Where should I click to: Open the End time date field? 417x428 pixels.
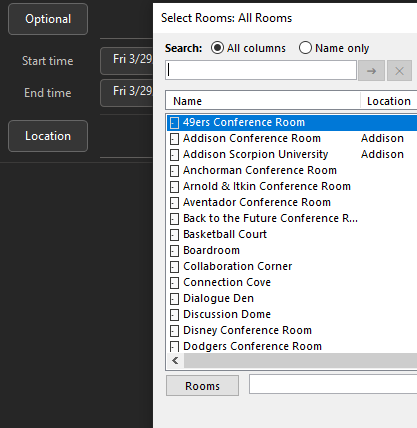click(x=127, y=93)
